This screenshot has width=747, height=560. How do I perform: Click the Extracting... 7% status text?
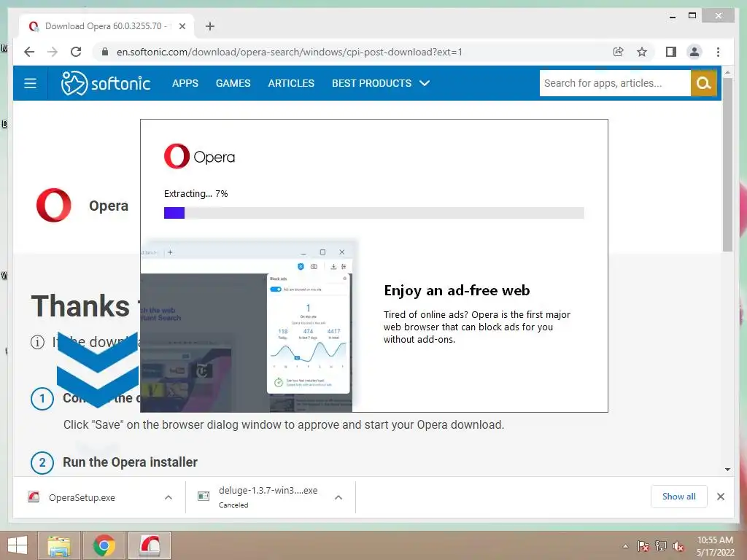tap(196, 194)
